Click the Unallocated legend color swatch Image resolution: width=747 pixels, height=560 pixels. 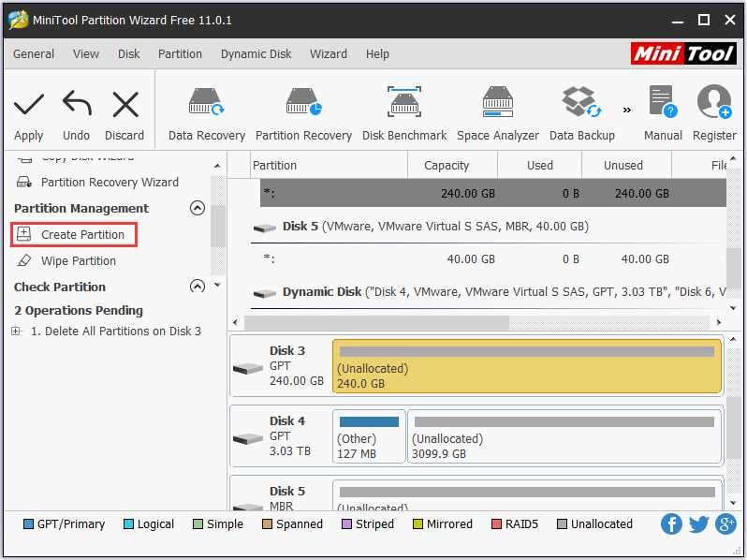(562, 523)
